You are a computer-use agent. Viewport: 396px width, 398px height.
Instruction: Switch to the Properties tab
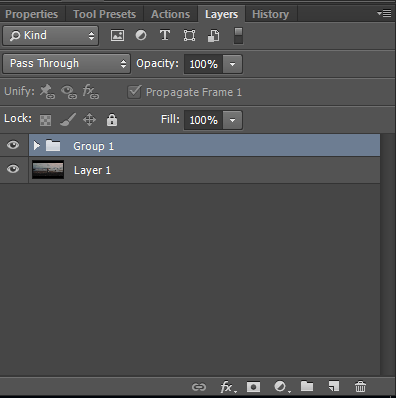point(32,14)
